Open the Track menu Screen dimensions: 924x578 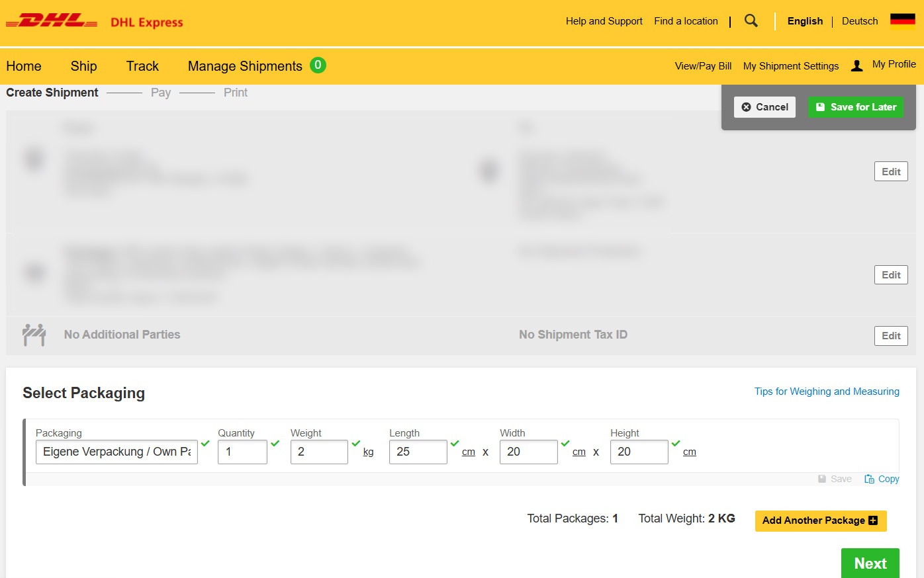click(142, 66)
